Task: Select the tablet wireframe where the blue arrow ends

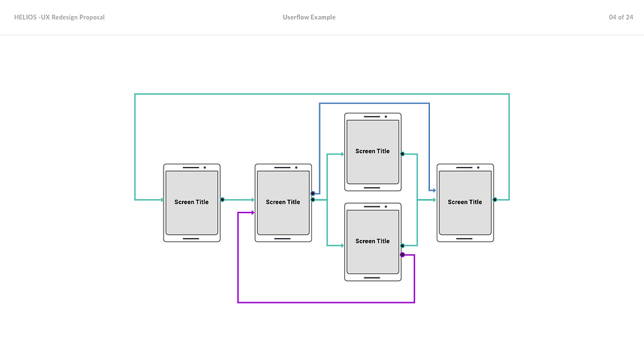Action: [465, 202]
